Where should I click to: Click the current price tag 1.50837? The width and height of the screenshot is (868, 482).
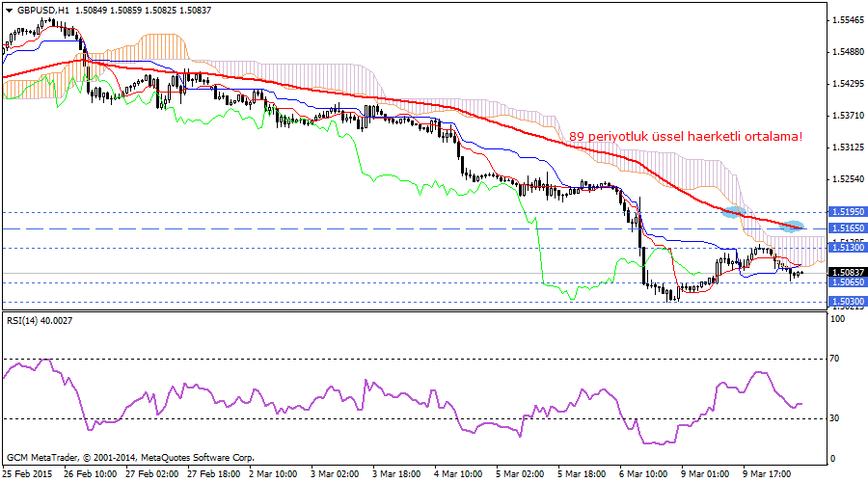tap(848, 273)
